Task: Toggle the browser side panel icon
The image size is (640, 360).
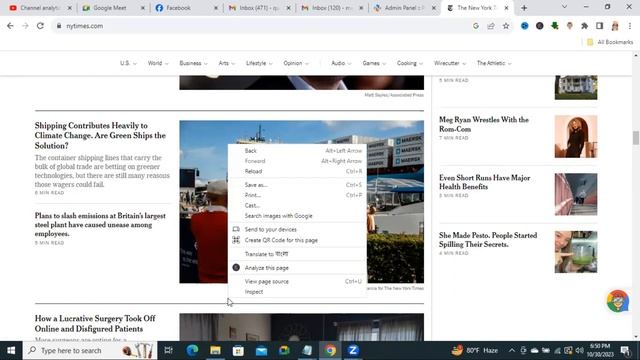Action: point(600,26)
